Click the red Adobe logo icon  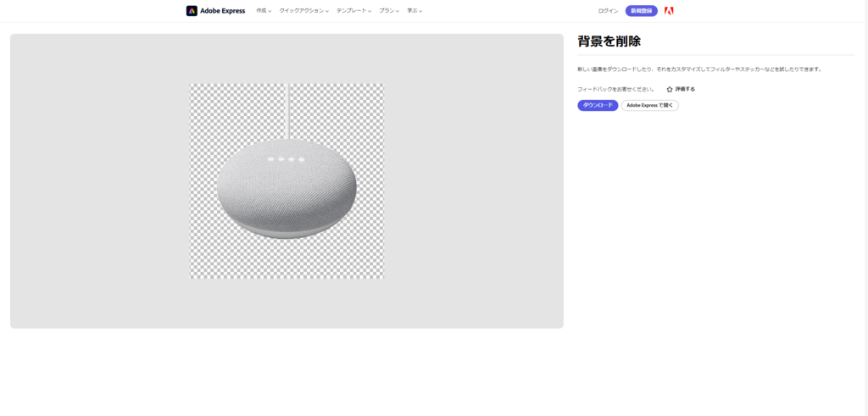[x=669, y=11]
